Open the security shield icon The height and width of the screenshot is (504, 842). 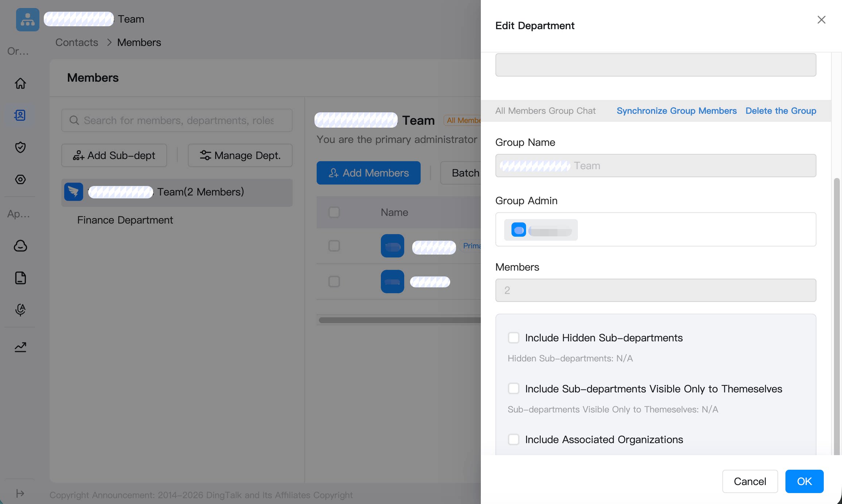coord(20,147)
